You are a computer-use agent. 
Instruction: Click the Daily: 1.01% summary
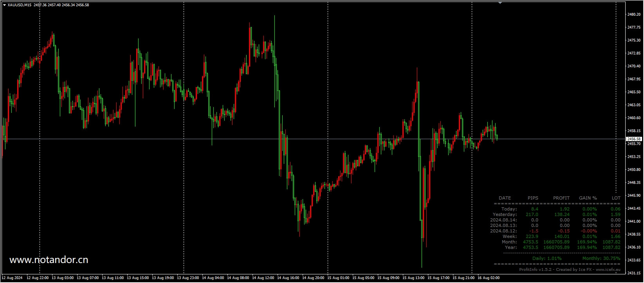(547, 258)
